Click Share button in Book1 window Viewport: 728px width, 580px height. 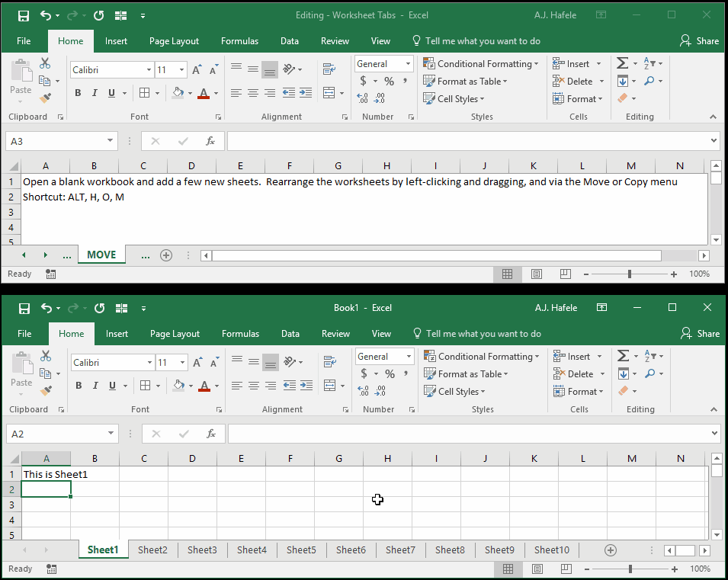coord(700,334)
